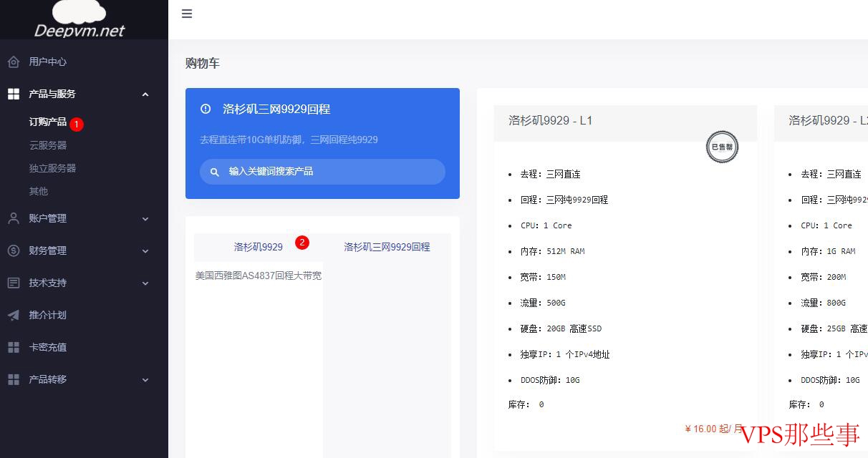The width and height of the screenshot is (868, 458).
Task: Click L1 流量: 500G line
Action: pyautogui.click(x=543, y=303)
